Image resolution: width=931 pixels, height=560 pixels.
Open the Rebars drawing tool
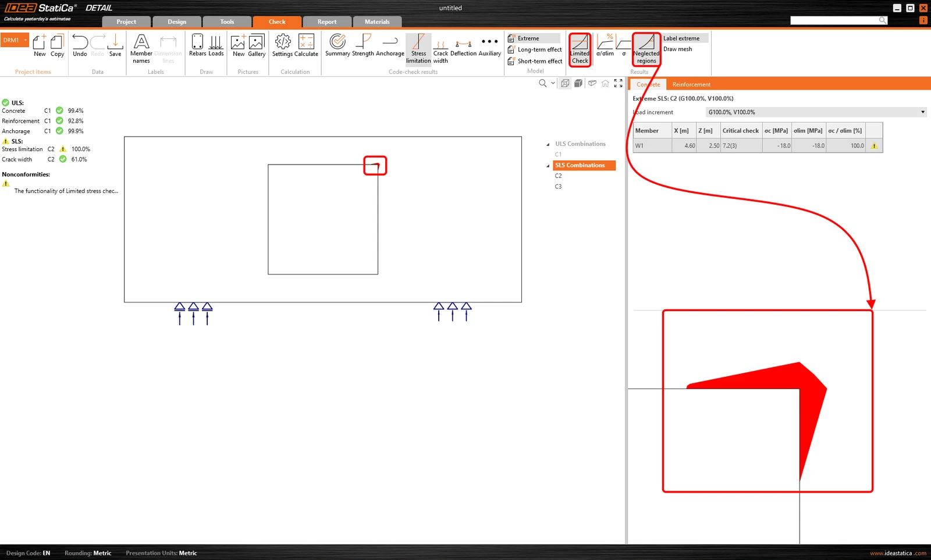tap(197, 45)
